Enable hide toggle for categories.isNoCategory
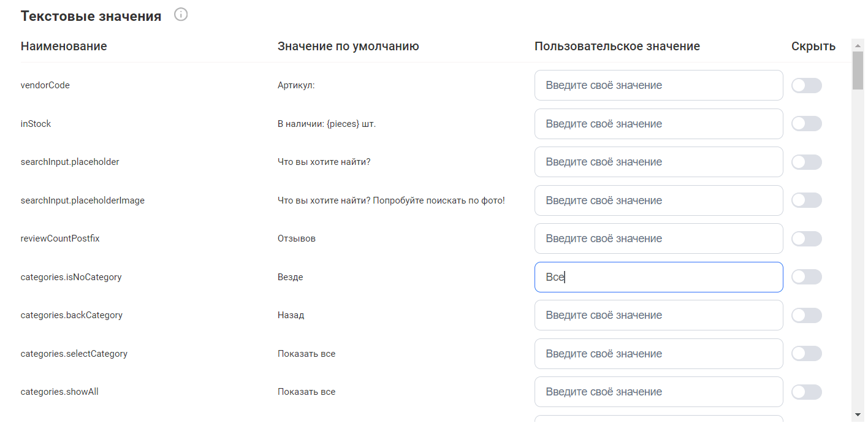The width and height of the screenshot is (868, 431). pyautogui.click(x=806, y=277)
